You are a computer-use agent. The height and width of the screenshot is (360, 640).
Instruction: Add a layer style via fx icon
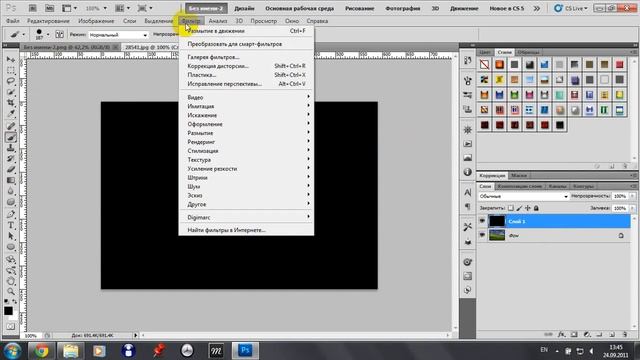(x=562, y=335)
